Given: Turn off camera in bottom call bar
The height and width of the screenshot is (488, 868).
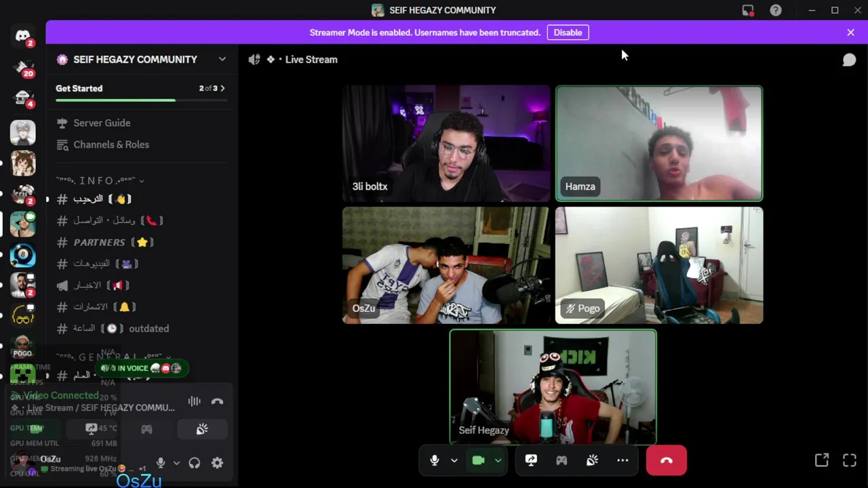Looking at the screenshot, I should click(478, 460).
